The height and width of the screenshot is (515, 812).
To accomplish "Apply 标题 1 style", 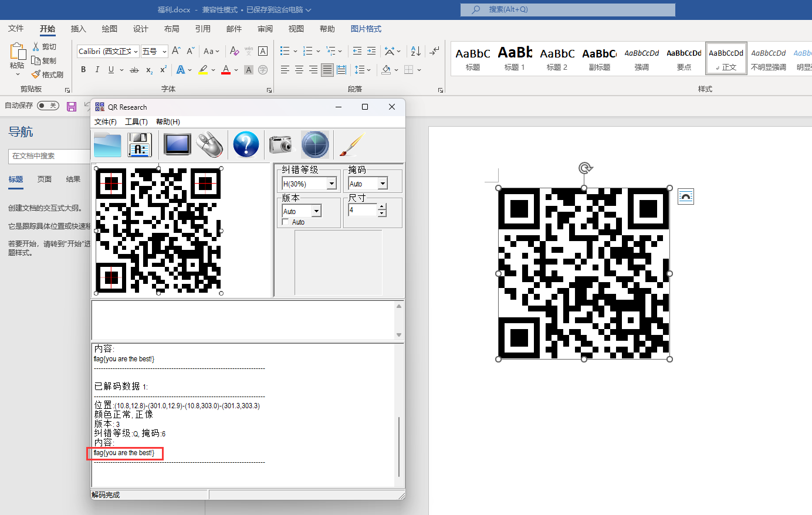I will tap(515, 58).
